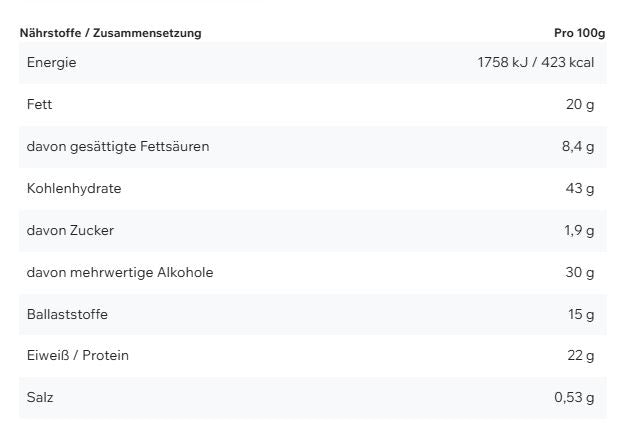Viewport: 634px width, 436px height.
Task: Click the Pro 100g column header
Action: tap(580, 33)
